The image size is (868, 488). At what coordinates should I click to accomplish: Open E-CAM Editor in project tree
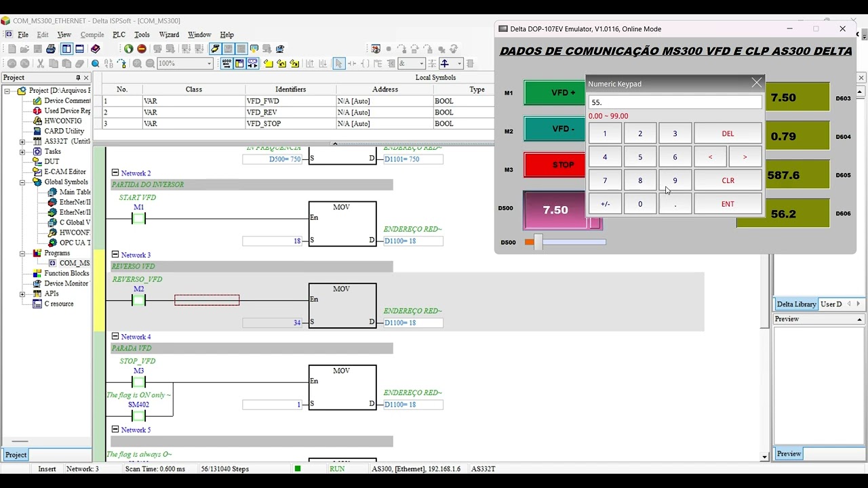coord(65,171)
